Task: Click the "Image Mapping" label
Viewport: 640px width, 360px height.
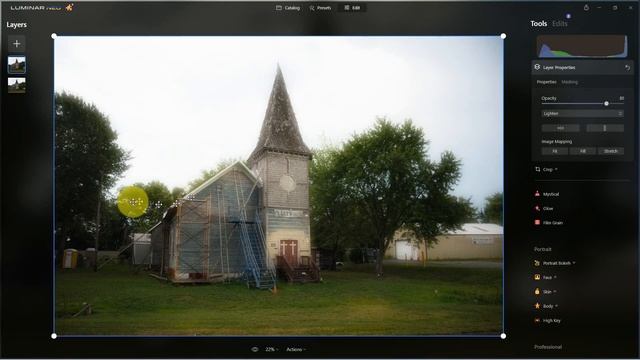Action: pos(556,142)
